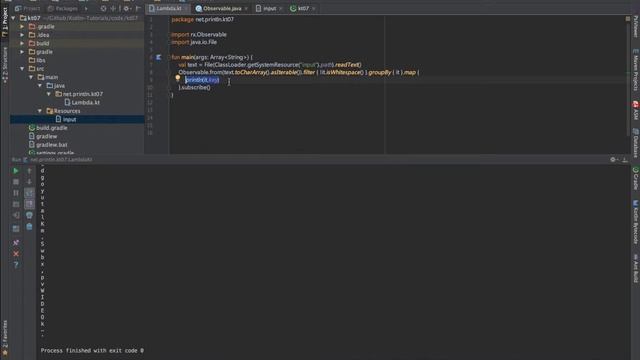Open Run panel settings gear
640x360 pixels.
[x=613, y=160]
